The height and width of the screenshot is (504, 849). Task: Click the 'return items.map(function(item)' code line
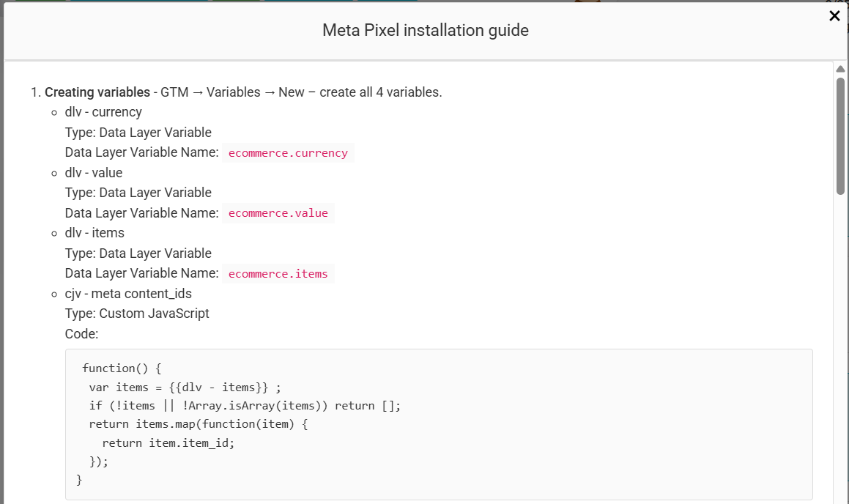199,424
